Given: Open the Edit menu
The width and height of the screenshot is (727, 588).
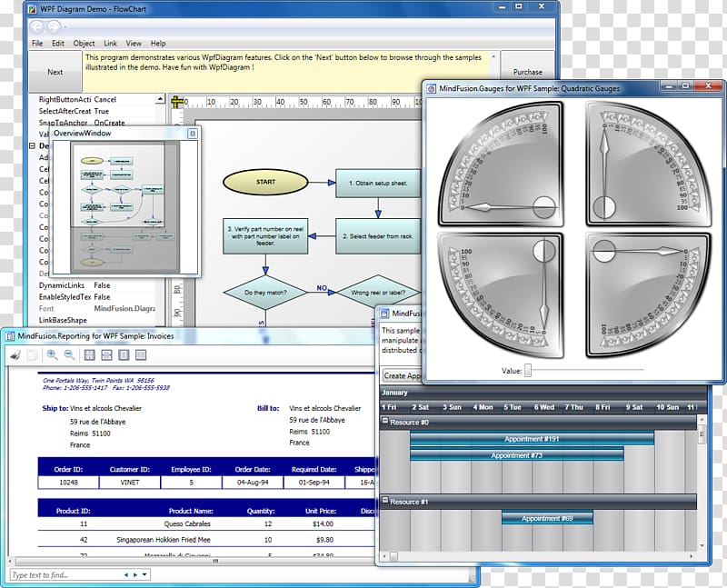Looking at the screenshot, I should (x=58, y=43).
